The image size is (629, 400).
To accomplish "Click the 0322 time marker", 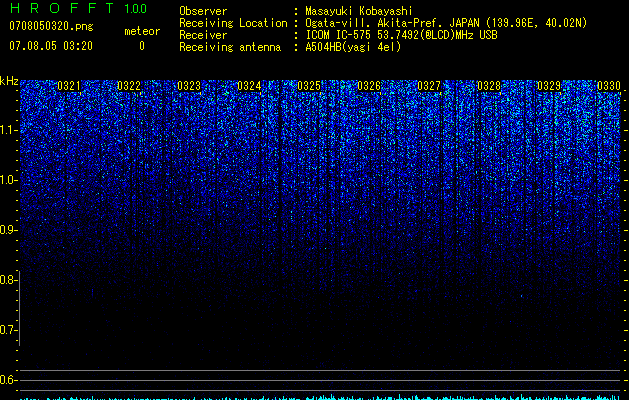I will (x=129, y=86).
